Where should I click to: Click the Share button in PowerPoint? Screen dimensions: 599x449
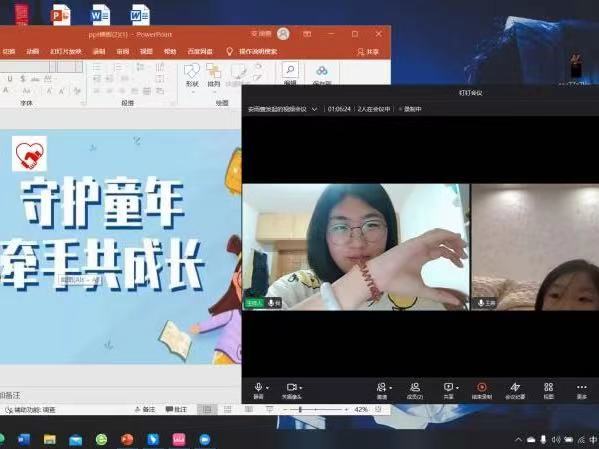pos(368,52)
